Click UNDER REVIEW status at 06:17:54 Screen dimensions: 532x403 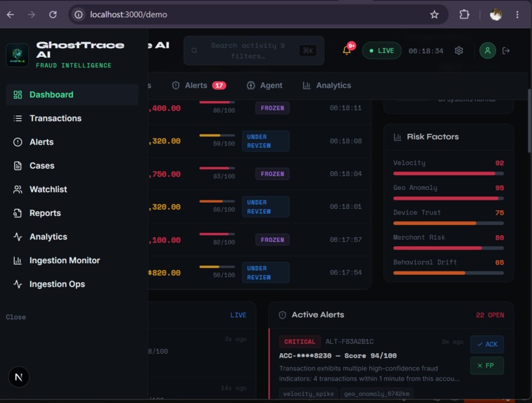click(x=266, y=273)
